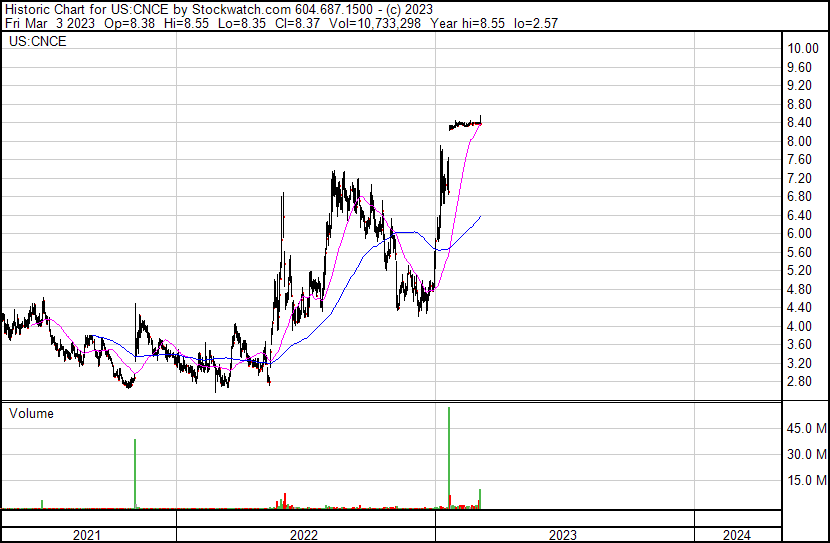Click the end of the blue moving average line

pos(480,216)
